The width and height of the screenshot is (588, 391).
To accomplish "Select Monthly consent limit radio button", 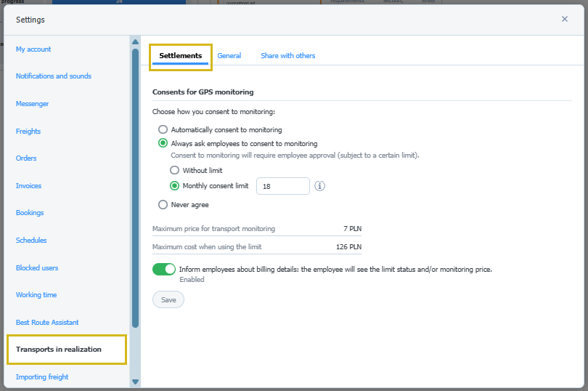I will pyautogui.click(x=174, y=186).
